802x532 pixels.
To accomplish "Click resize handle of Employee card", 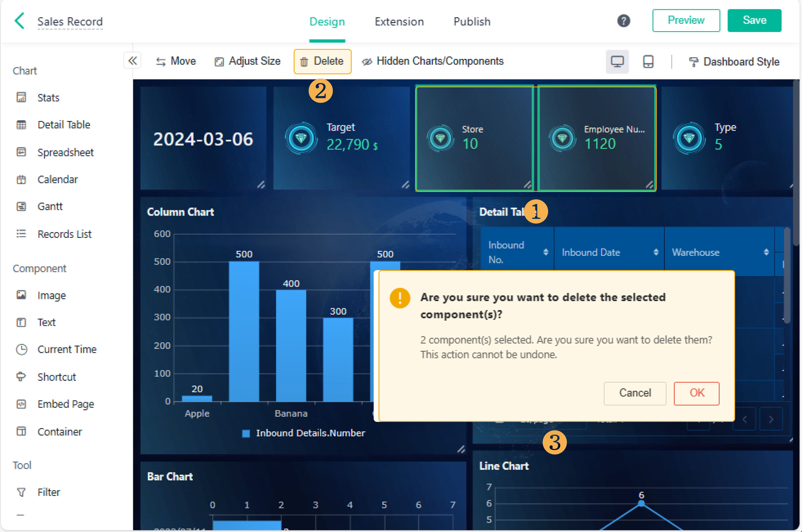I will click(x=649, y=185).
